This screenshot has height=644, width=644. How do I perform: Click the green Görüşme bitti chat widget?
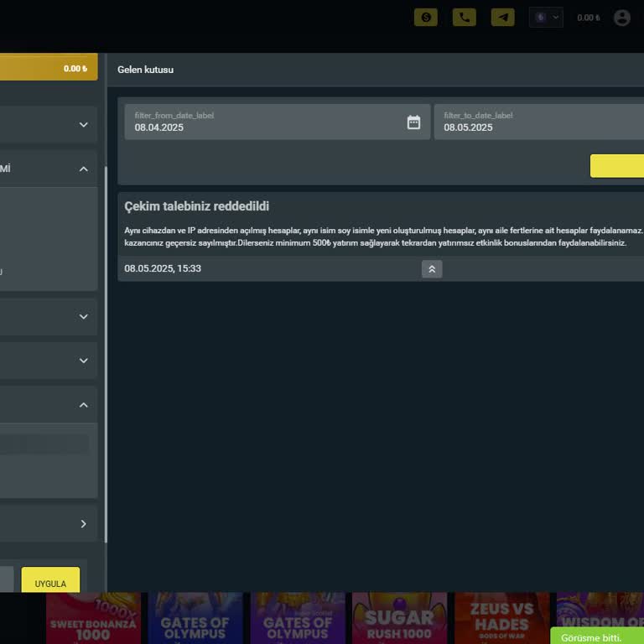[597, 636]
